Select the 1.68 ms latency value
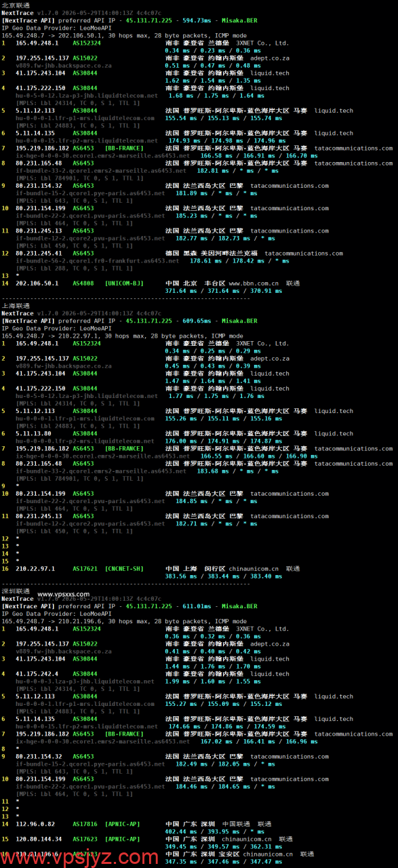 point(180,96)
